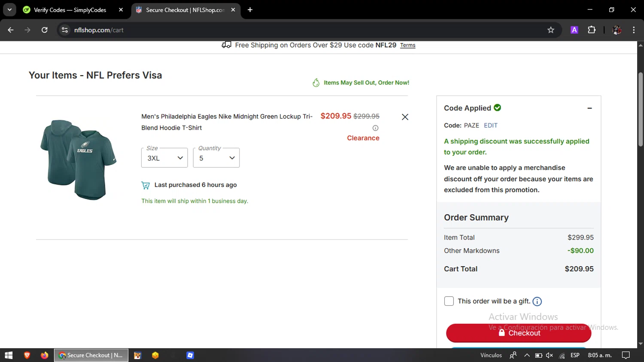Go forward in browser history
644x362 pixels.
pyautogui.click(x=27, y=30)
